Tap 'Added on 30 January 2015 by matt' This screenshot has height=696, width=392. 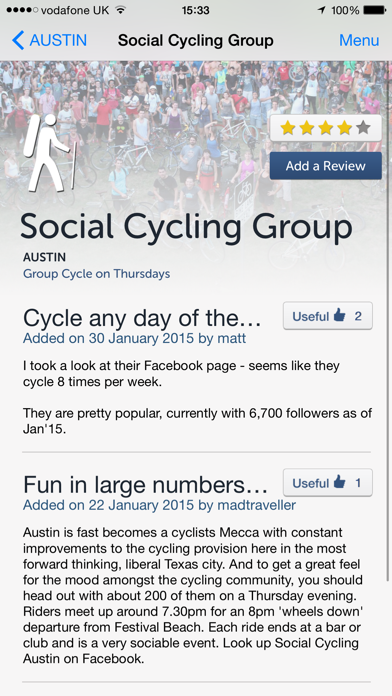click(x=135, y=339)
